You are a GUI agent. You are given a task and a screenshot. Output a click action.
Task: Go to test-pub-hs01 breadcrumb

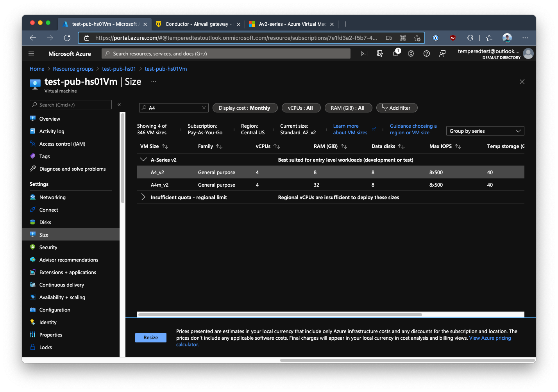[x=119, y=69]
